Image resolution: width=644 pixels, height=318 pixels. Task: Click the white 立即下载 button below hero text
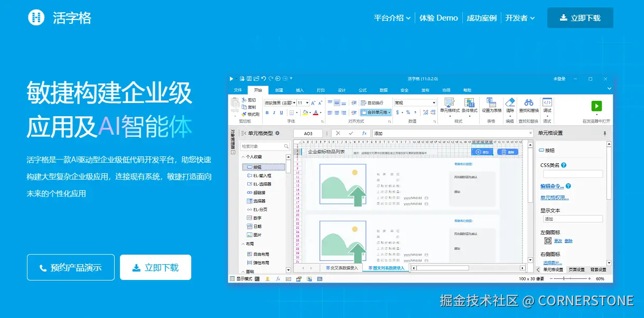[x=155, y=267]
